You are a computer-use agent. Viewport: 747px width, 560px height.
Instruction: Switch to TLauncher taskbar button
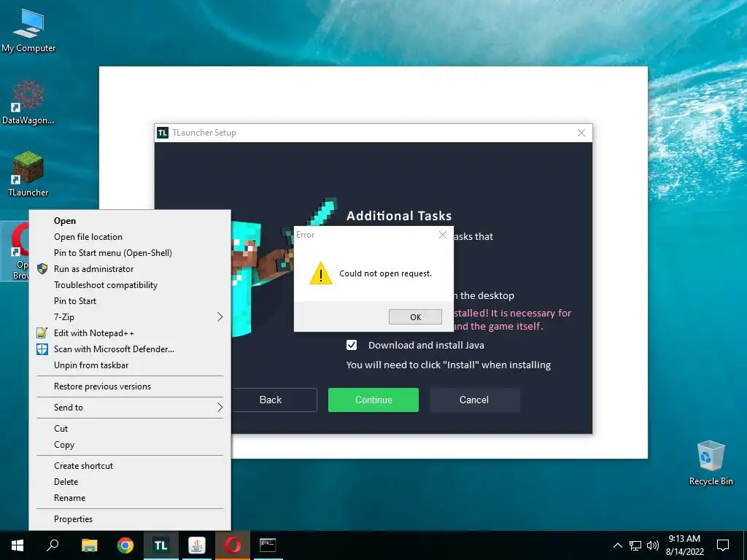point(161,545)
